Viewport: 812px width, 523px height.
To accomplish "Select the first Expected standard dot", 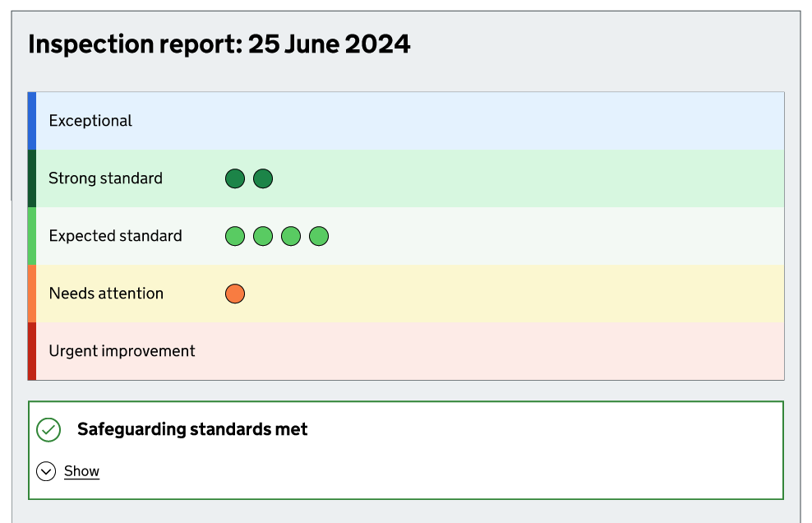I will [234, 236].
